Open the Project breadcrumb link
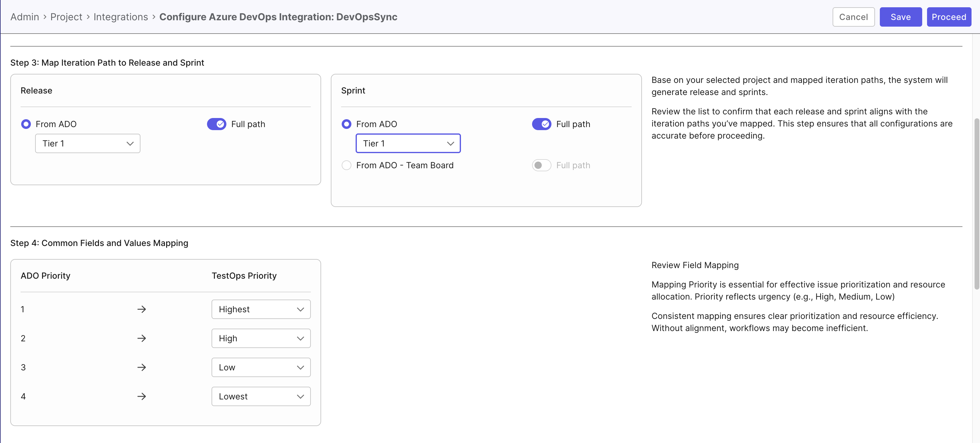The width and height of the screenshot is (980, 443). pos(66,17)
